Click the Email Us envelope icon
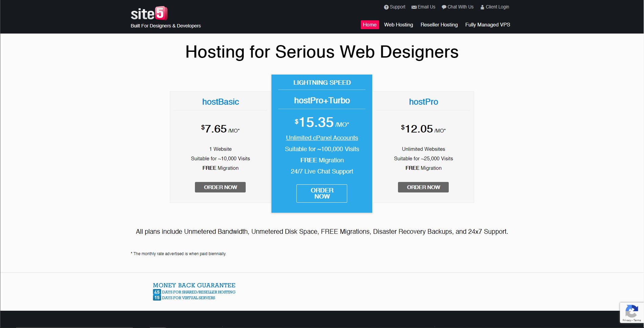644x328 pixels. click(x=414, y=7)
